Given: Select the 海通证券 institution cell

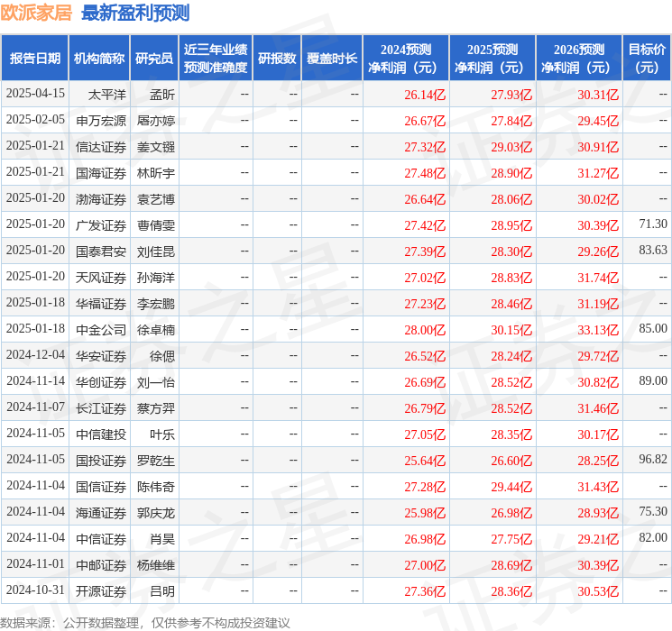Looking at the screenshot, I should tap(101, 513).
